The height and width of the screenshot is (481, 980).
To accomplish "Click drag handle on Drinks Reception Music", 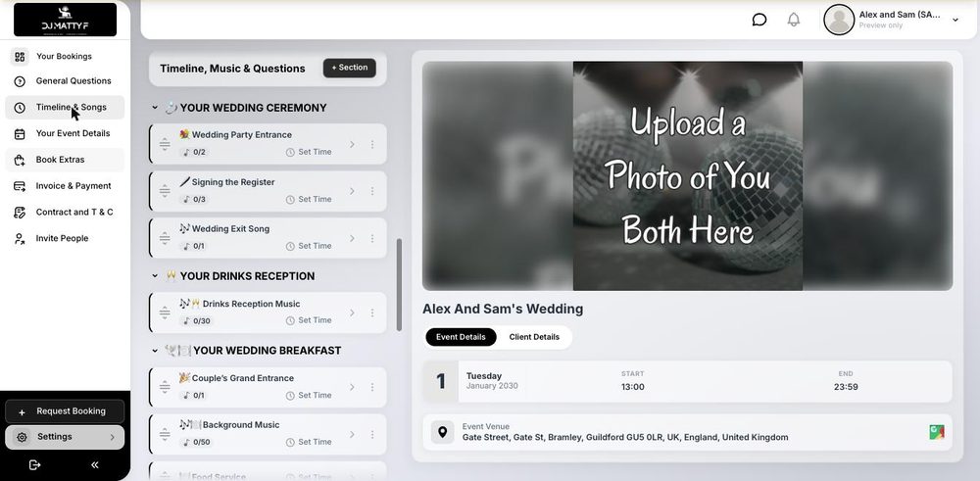I will pos(165,313).
